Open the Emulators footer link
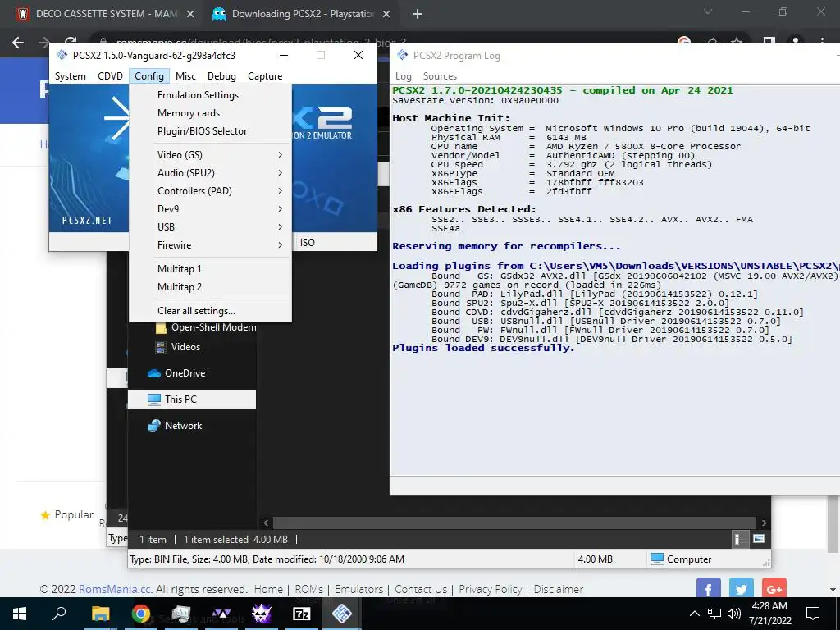Screen dimensions: 840x630 coord(359,589)
